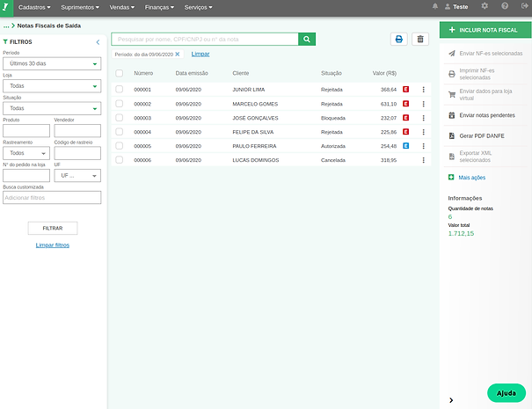Screen dimensions: 532x409
Task: Open the notifications bell in the top bar
Action: click(435, 6)
